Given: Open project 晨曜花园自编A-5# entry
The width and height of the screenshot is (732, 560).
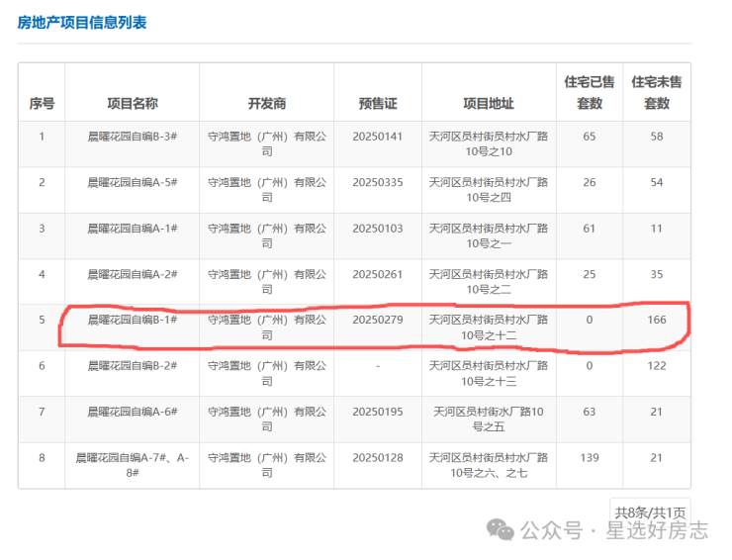Looking at the screenshot, I should point(133,182).
